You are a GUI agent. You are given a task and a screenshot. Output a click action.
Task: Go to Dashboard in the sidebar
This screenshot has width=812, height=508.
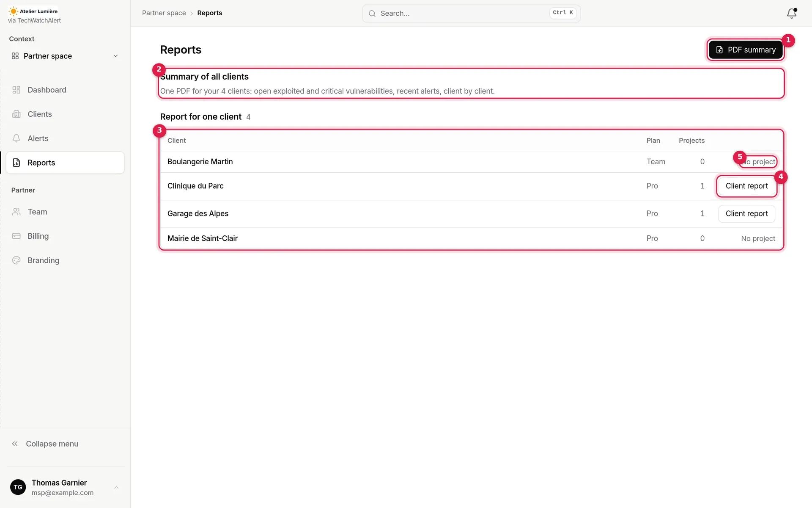click(x=65, y=90)
